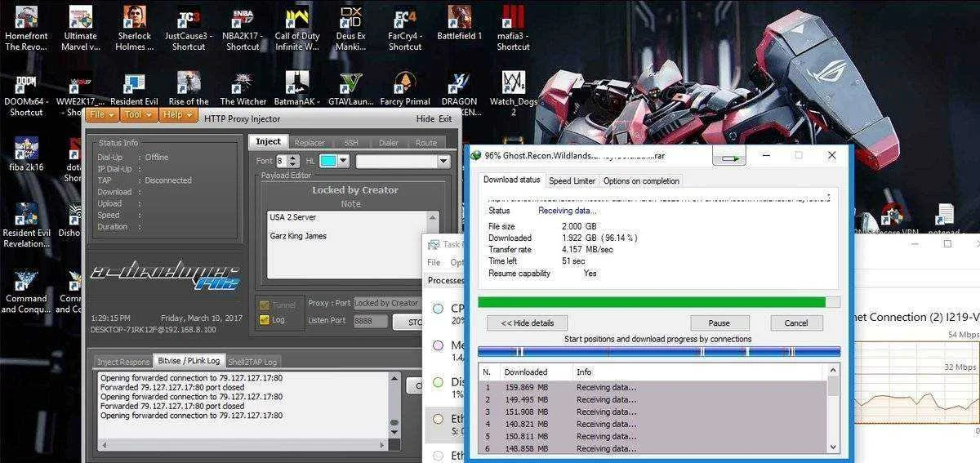The height and width of the screenshot is (463, 980).
Task: Toggle the Log checkbox in HTTP Proxy Injector
Action: 264,320
